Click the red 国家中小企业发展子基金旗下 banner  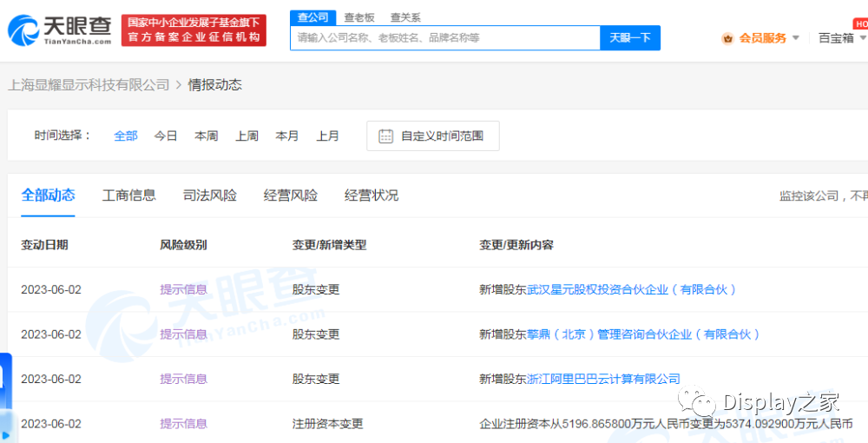194,30
